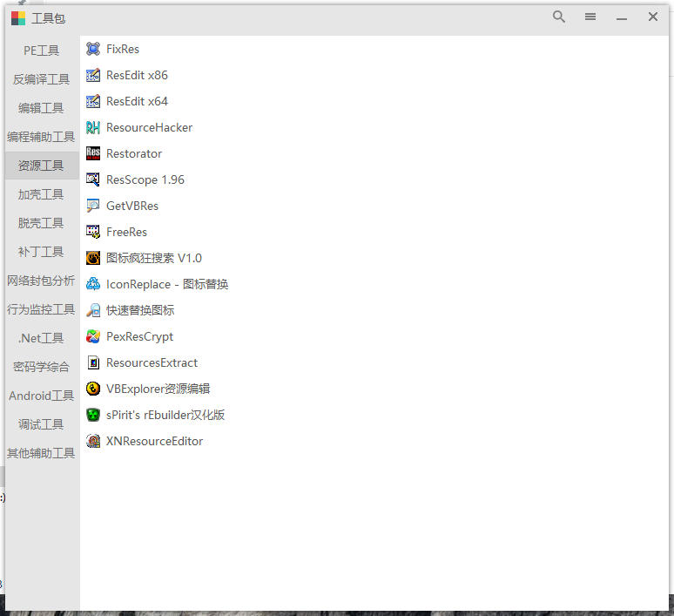Open sPirit's rEbuilder汉化版 entry

click(165, 415)
